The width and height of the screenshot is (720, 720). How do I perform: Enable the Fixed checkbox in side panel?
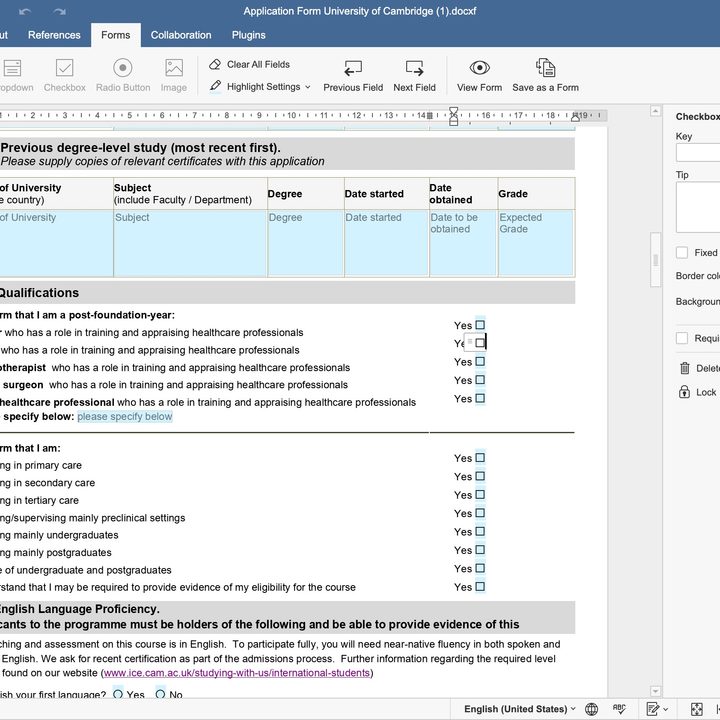[x=682, y=253]
